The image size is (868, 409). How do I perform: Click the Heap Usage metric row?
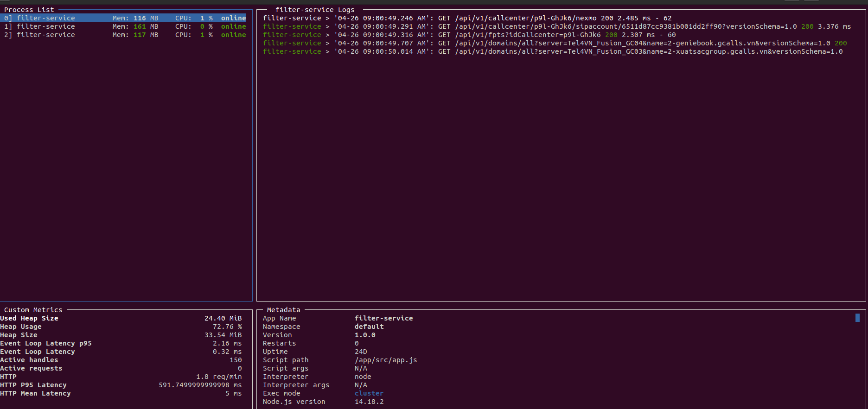[x=121, y=327]
